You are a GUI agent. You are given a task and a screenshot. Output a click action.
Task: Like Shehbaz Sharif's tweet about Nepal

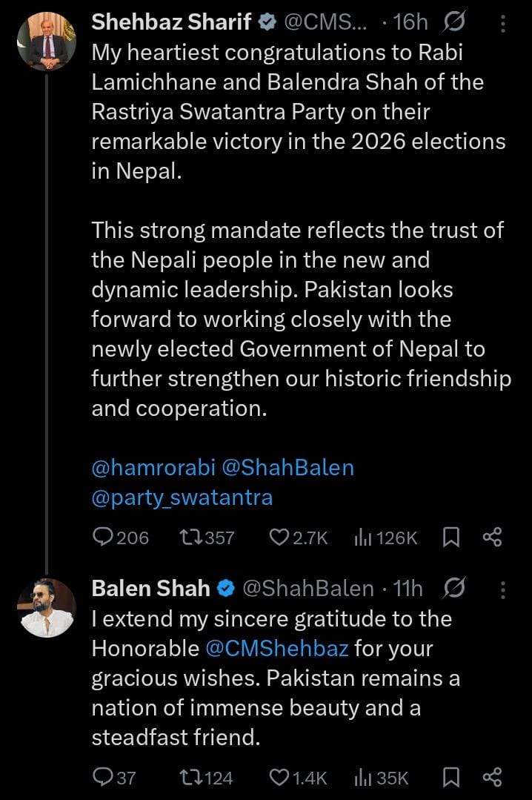pyautogui.click(x=279, y=537)
